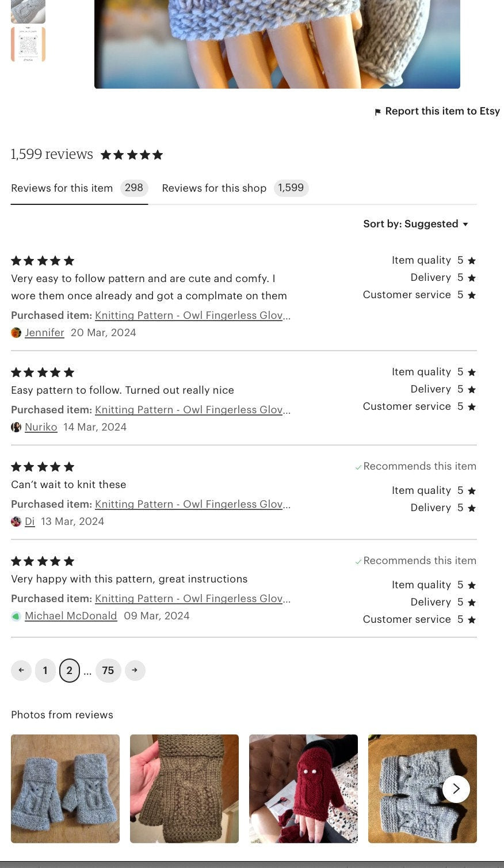
Task: Open the Sort by: Suggested dropdown
Action: [x=416, y=224]
